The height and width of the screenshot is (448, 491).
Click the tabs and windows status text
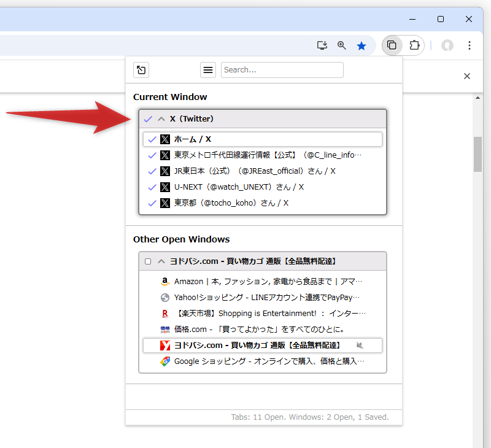[x=310, y=417]
